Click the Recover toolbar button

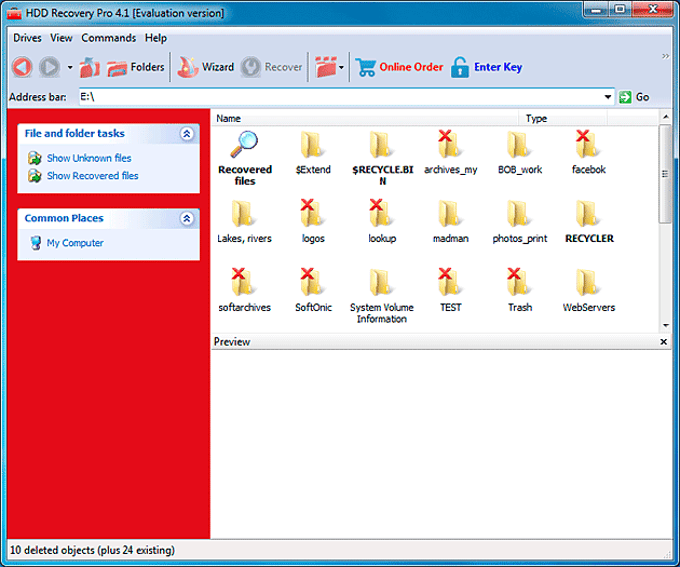coord(271,67)
